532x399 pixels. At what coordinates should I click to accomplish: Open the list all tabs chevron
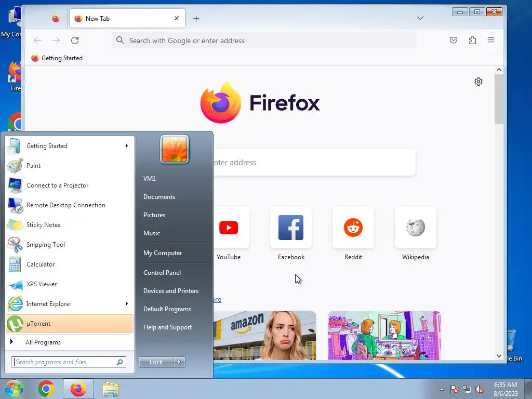[420, 18]
